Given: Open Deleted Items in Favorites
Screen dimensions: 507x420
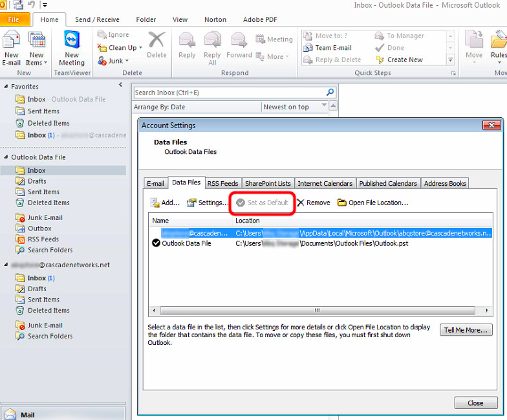Looking at the screenshot, I should [49, 123].
